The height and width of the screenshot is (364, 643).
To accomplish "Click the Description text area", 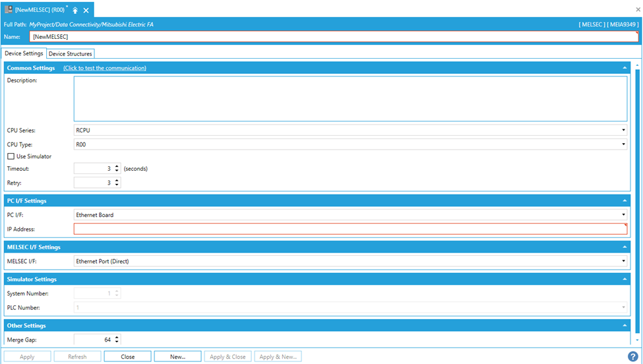I will coord(351,99).
